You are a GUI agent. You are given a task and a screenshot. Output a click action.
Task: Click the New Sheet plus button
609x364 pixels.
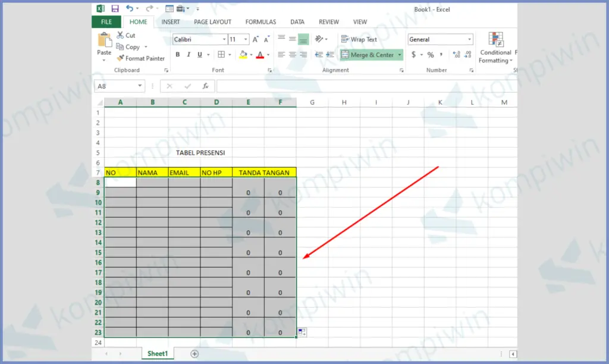(x=194, y=353)
